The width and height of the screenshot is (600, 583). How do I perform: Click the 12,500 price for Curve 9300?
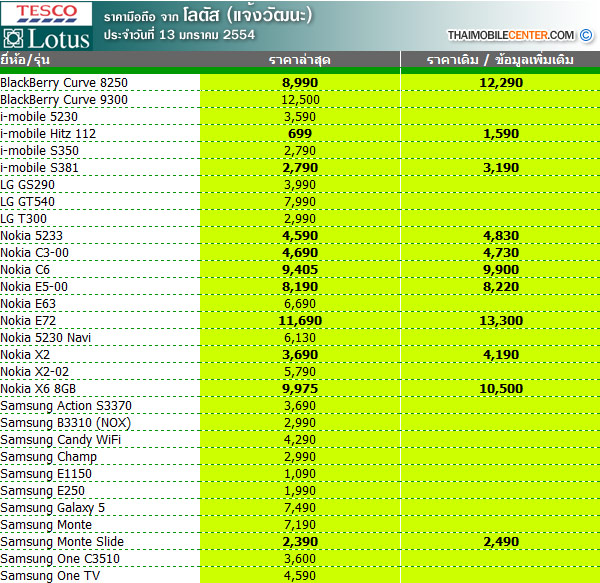(300, 100)
